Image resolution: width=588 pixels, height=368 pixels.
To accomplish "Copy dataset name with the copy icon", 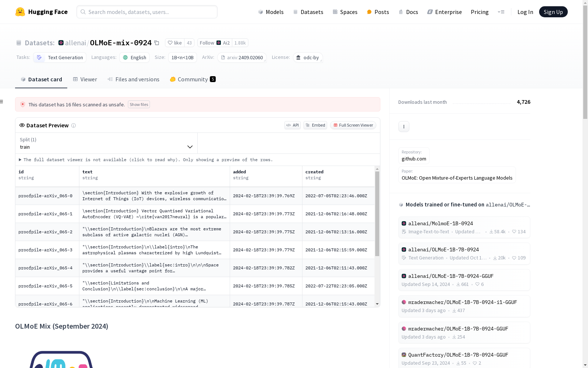I will tap(157, 43).
